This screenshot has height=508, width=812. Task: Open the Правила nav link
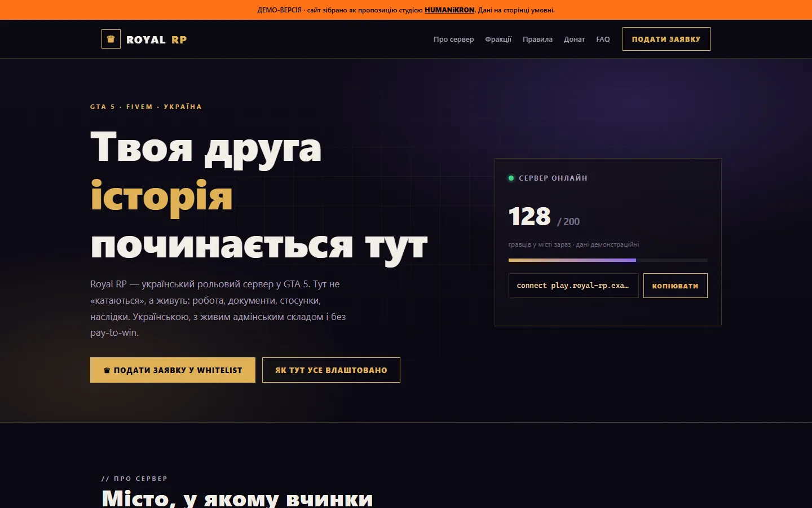pos(537,40)
